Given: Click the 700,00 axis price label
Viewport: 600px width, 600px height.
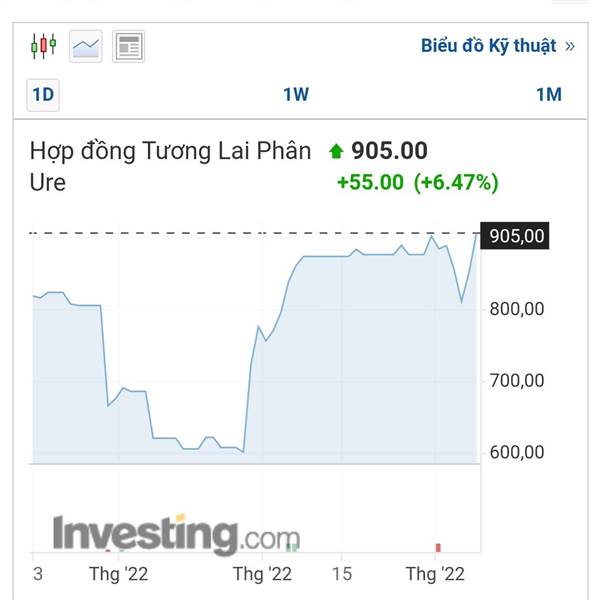Looking at the screenshot, I should pos(517,381).
